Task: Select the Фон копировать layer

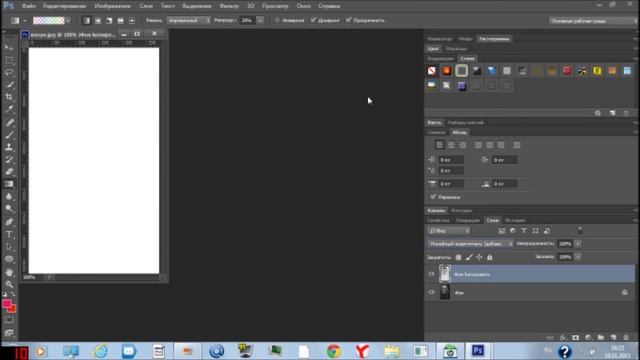Action: 530,274
